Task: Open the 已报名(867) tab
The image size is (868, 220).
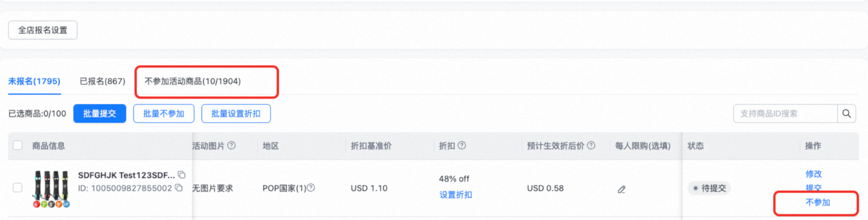Action: coord(102,81)
